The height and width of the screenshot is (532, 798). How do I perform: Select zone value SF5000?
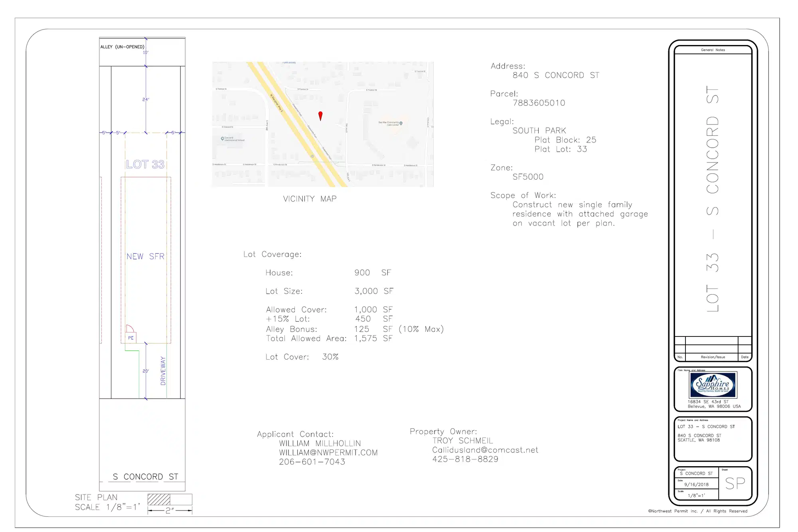528,177
